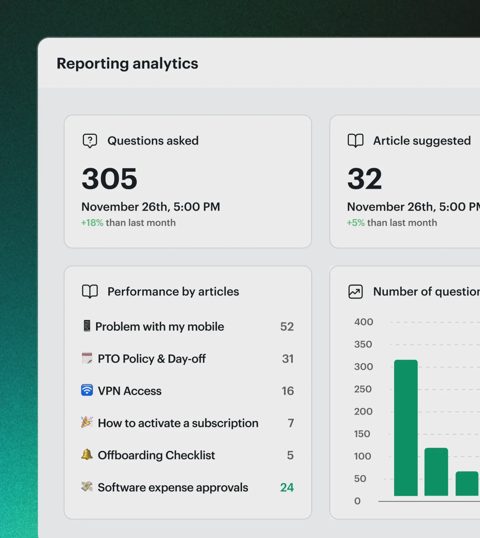Click the money icon beside Software expense approvals

[87, 487]
